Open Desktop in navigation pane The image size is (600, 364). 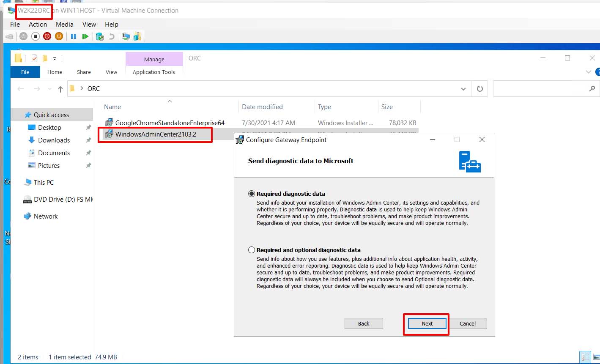point(49,127)
